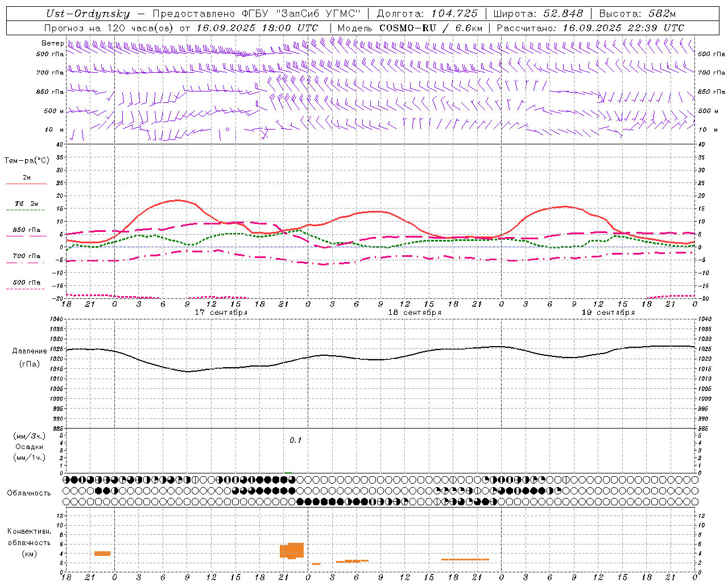Click the left "700 гПа" wind level label

click(50, 73)
